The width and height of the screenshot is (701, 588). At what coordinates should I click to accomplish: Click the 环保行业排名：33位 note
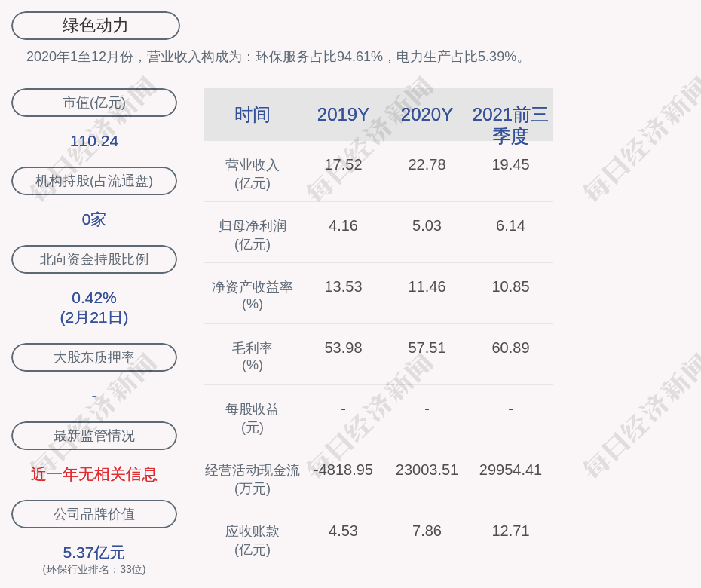(94, 569)
